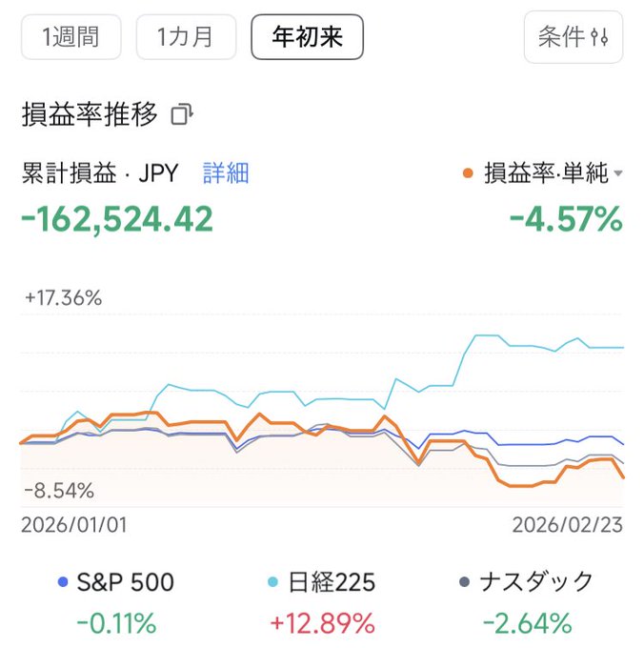Select the 1週間 time range tab

point(71,37)
